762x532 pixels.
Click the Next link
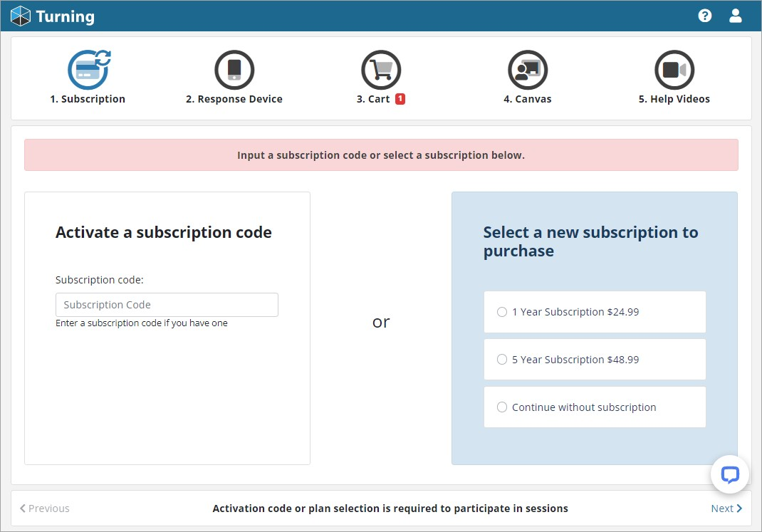(726, 508)
